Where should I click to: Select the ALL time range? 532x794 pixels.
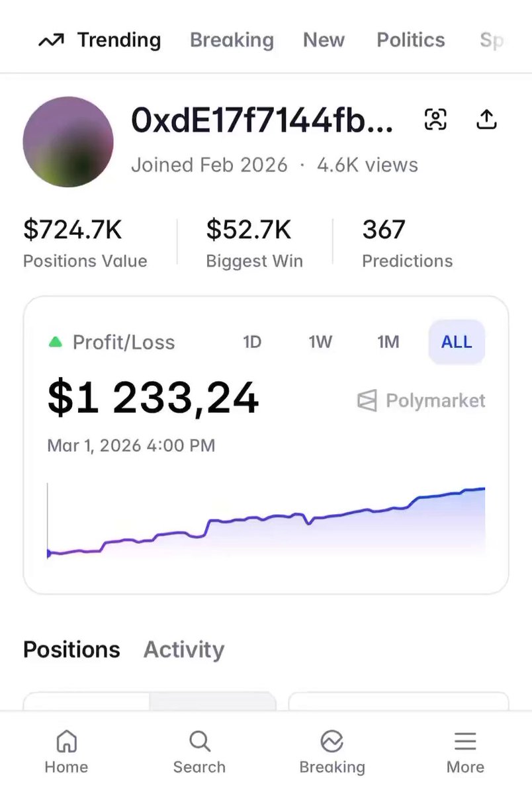[457, 342]
